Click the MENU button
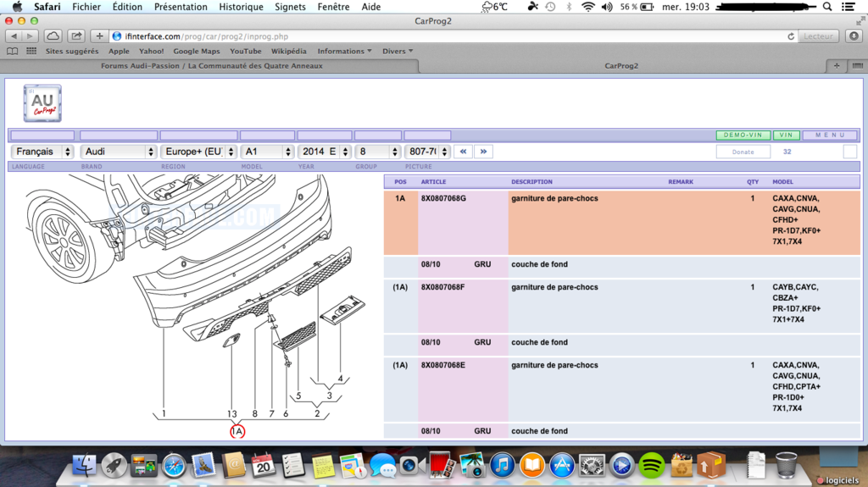 830,135
